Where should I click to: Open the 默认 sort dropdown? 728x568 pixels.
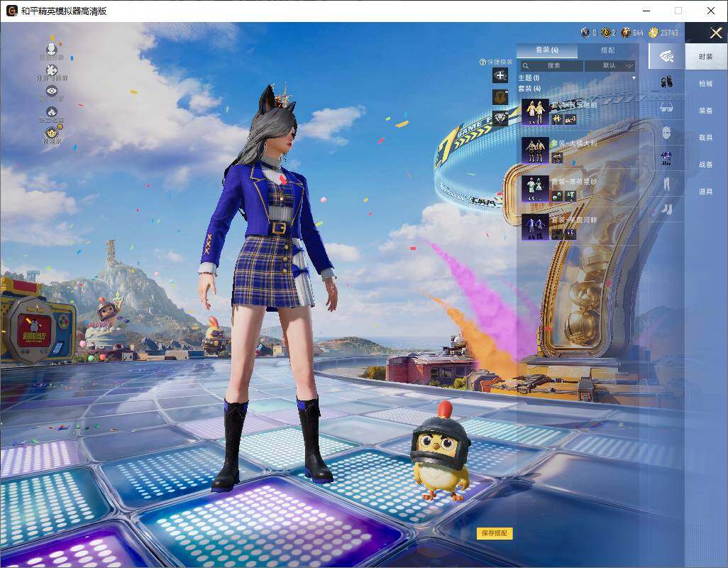coord(609,65)
